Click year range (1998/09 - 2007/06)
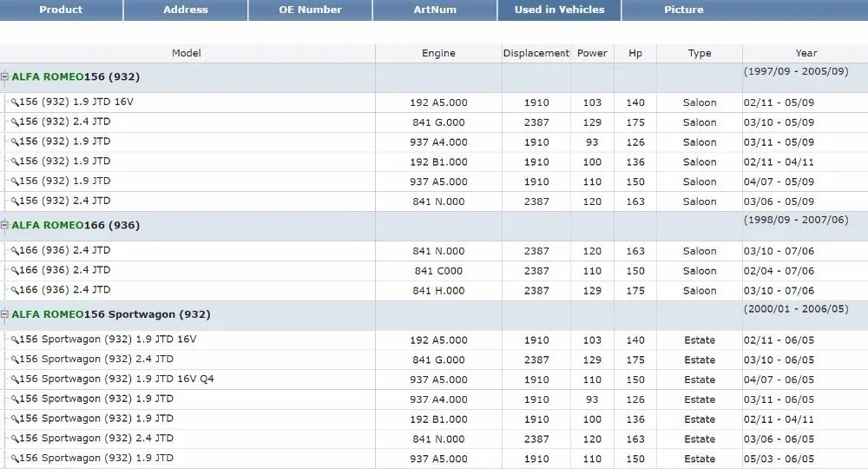 tap(796, 219)
